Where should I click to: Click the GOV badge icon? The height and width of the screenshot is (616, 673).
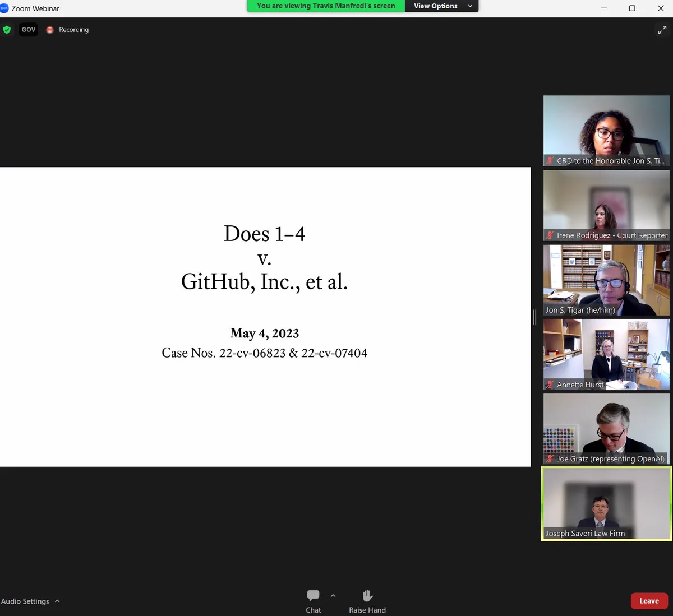[x=29, y=30]
